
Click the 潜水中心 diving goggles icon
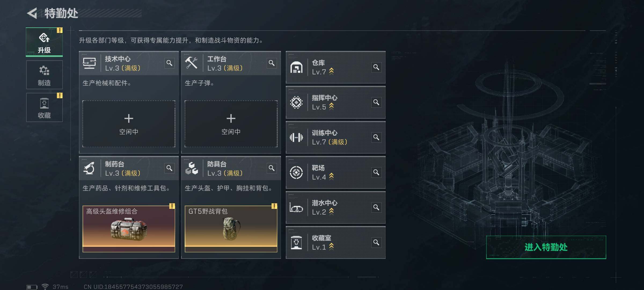[x=296, y=208]
